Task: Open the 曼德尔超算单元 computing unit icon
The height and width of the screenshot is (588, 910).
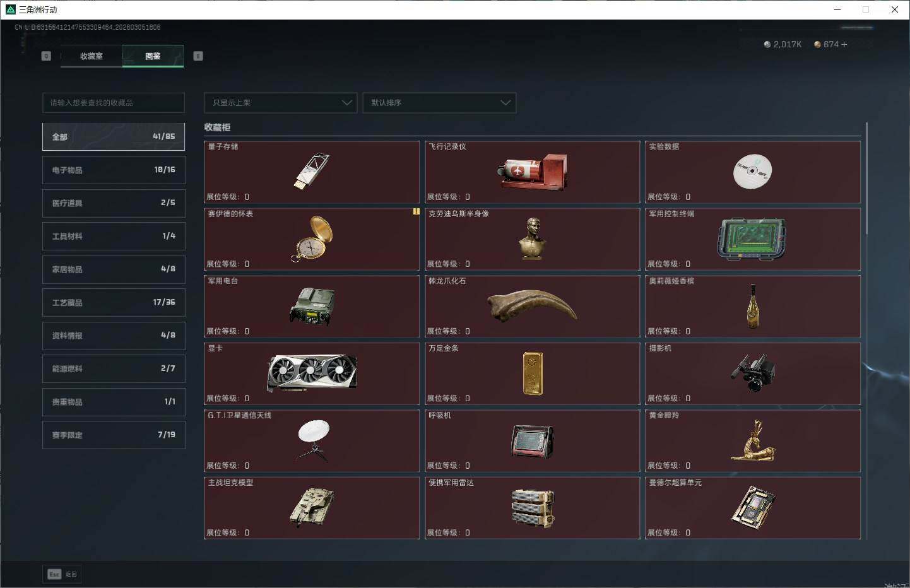Action: 752,507
